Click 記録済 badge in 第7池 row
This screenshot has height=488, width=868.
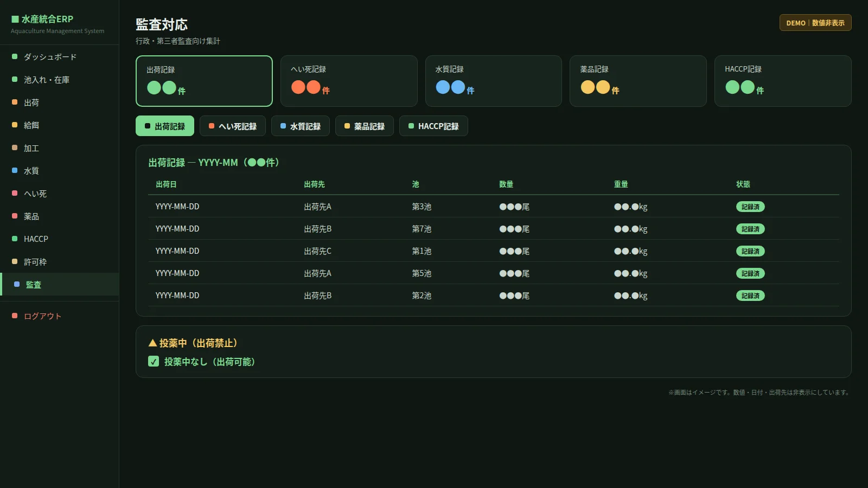pyautogui.click(x=750, y=229)
